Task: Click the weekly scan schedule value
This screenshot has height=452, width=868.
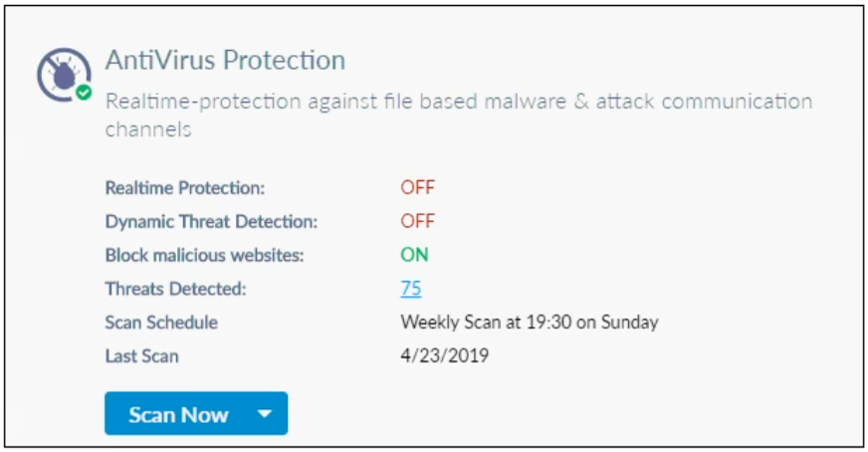Action: pos(529,323)
